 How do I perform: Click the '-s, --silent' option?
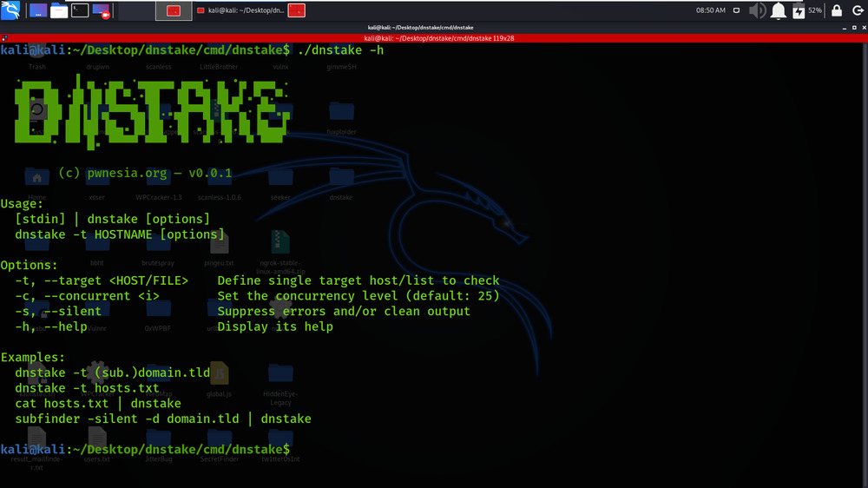[x=58, y=312]
